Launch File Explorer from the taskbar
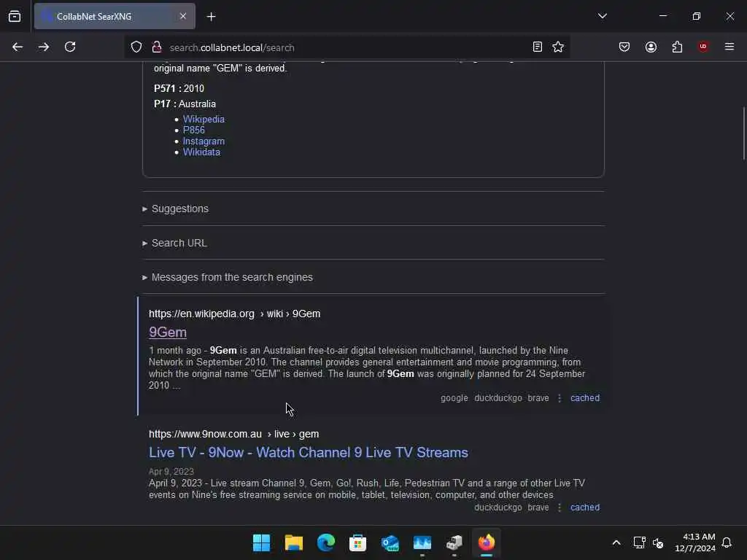This screenshot has width=747, height=560. [294, 542]
